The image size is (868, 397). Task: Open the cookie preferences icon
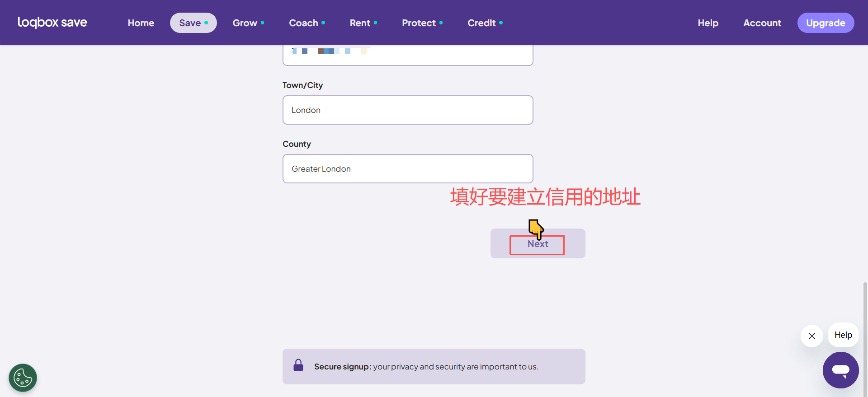click(23, 378)
